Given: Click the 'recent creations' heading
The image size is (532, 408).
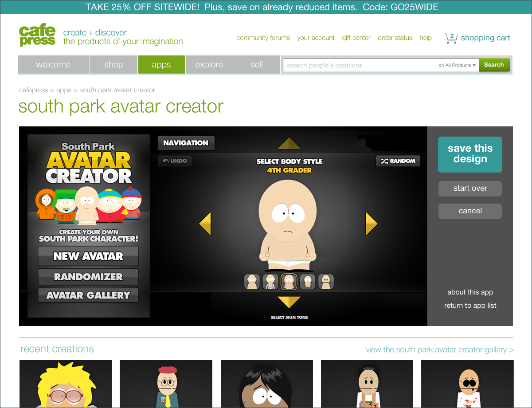Looking at the screenshot, I should pos(57,349).
